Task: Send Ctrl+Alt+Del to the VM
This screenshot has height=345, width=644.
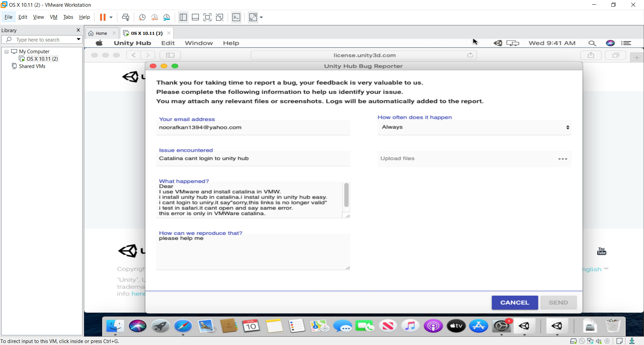Action: point(125,17)
